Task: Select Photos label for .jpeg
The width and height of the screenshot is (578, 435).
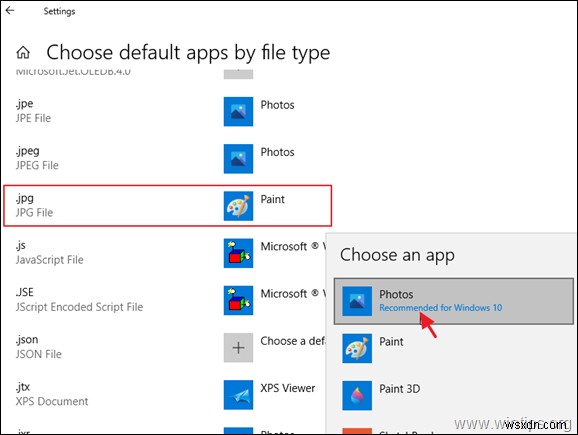Action: 277,152
